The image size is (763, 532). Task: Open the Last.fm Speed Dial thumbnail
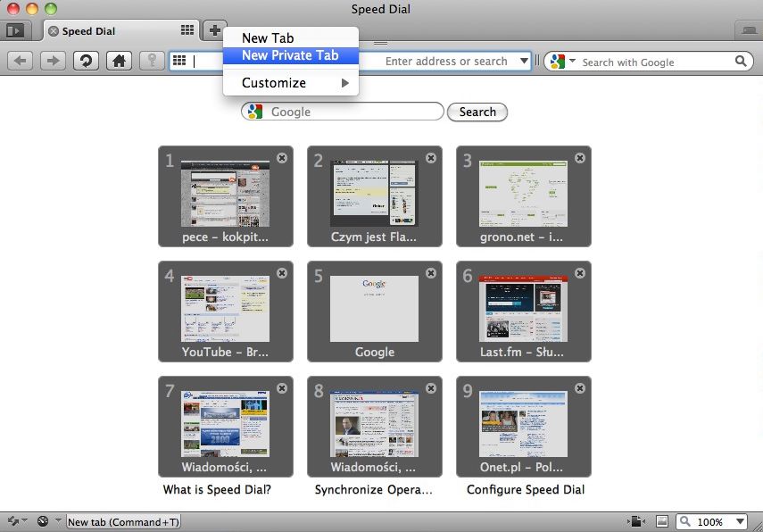(524, 312)
